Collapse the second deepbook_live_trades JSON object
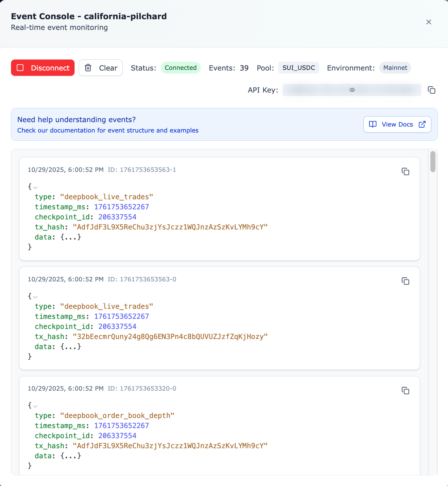This screenshot has width=448, height=486. (35, 297)
